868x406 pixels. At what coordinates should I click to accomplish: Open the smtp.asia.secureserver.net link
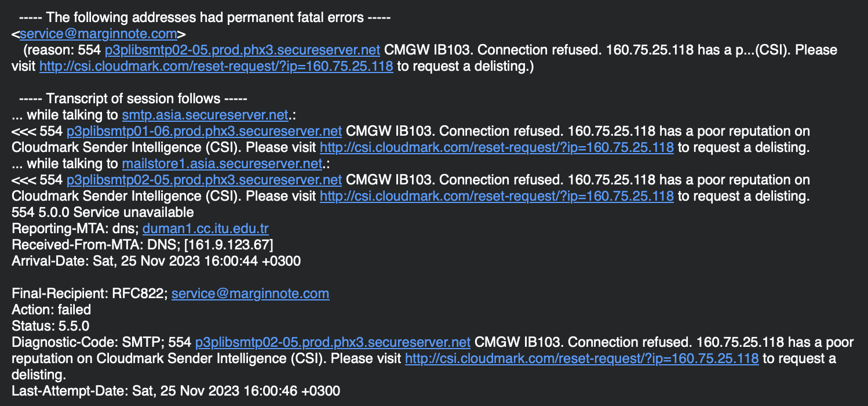205,115
